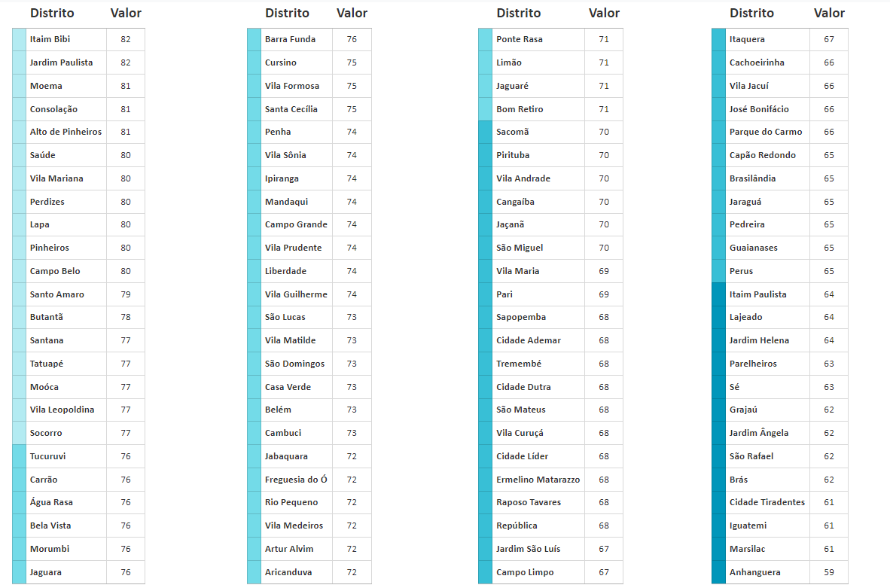This screenshot has height=588, width=890.
Task: Click the color swatch beside Perus
Action: point(718,271)
